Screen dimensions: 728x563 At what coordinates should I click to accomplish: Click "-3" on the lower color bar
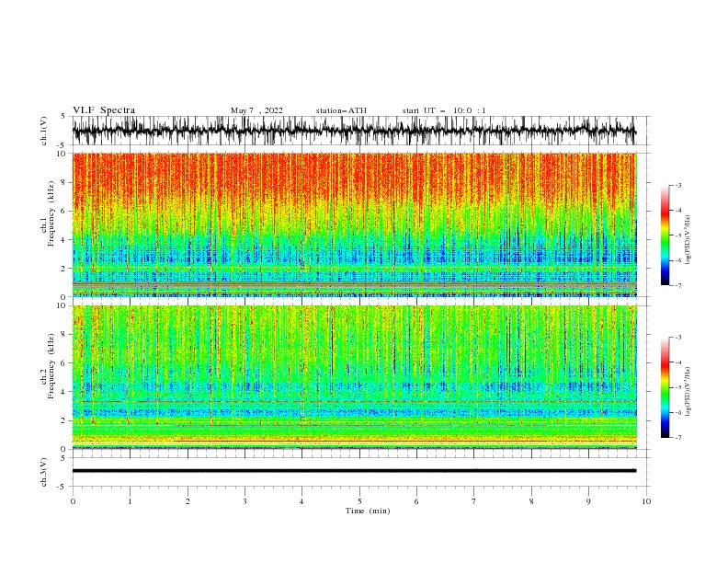pyautogui.click(x=678, y=338)
